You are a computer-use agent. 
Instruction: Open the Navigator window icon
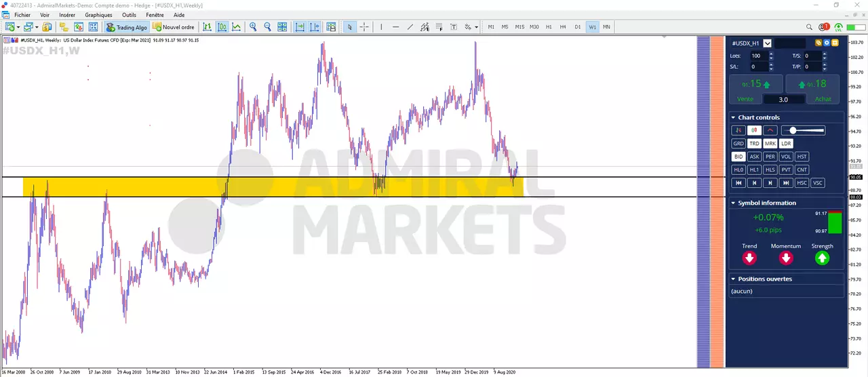point(64,27)
